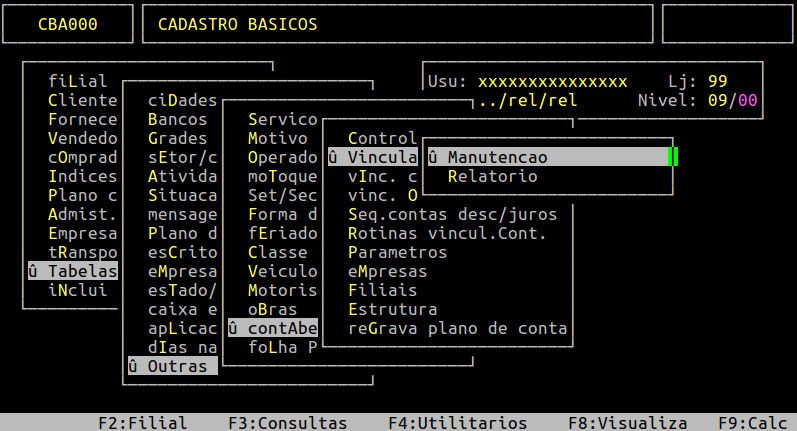797x431 pixels.
Task: Open the contAbe highlighted menu item
Action: pyautogui.click(x=272, y=328)
